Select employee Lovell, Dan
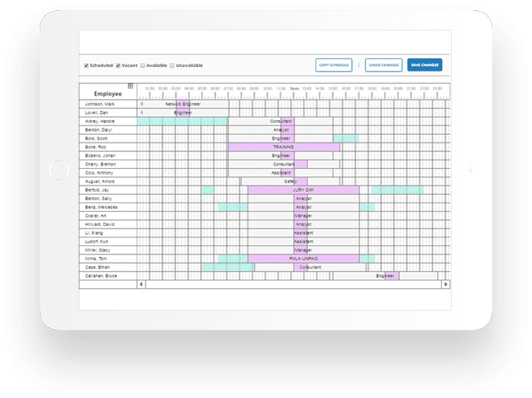 tap(97, 113)
